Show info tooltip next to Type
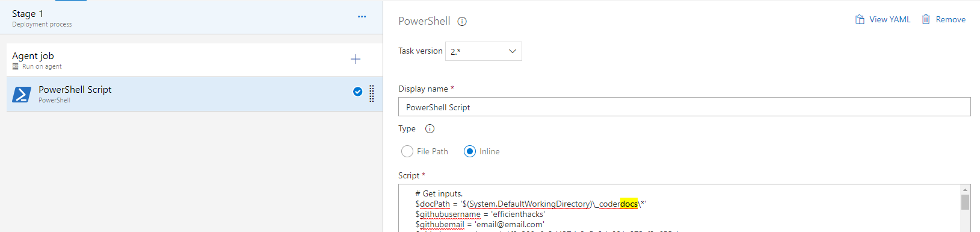The image size is (980, 232). click(430, 128)
